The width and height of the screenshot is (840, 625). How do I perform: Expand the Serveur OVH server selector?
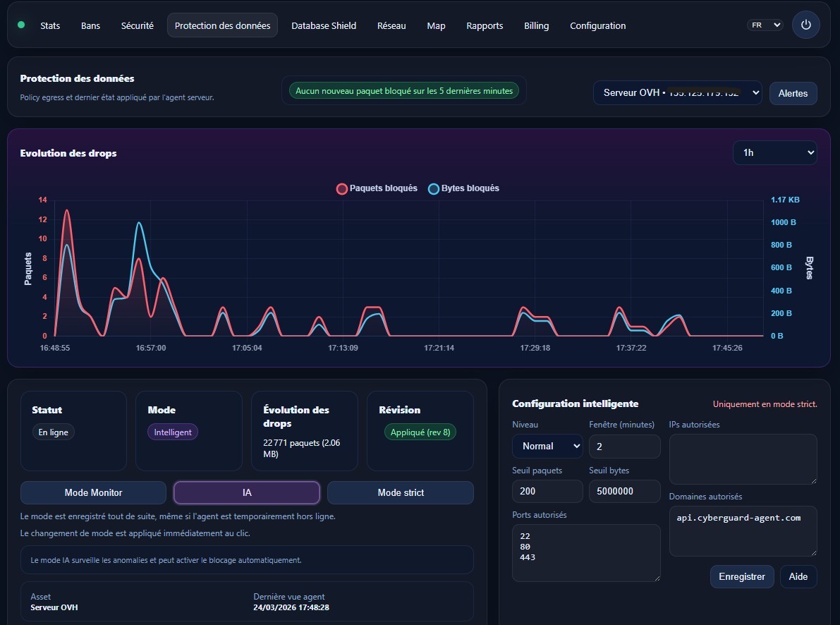pyautogui.click(x=677, y=93)
